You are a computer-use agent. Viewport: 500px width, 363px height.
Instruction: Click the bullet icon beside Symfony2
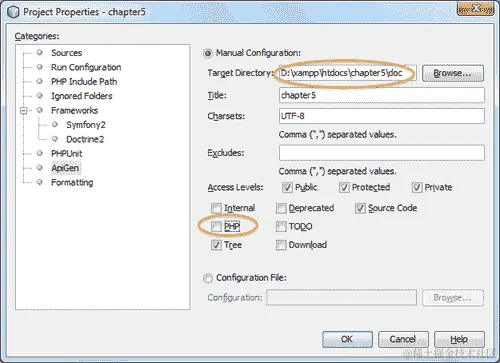coord(55,125)
